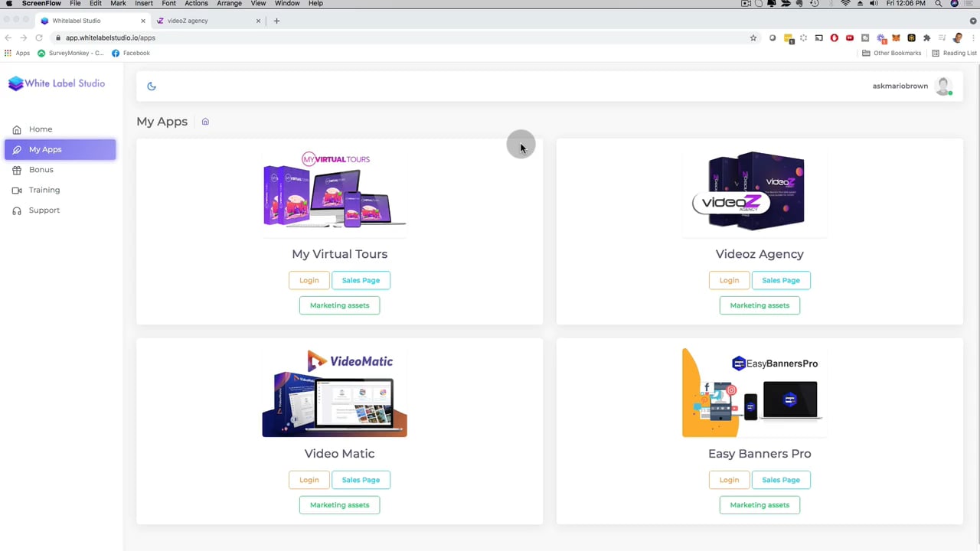The height and width of the screenshot is (551, 980).
Task: Reload the page
Action: (x=39, y=37)
